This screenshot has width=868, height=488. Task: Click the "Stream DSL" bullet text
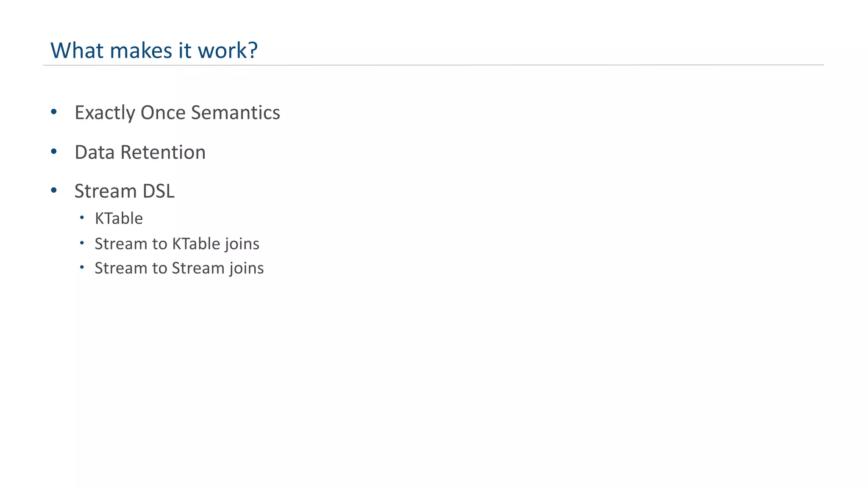click(x=124, y=191)
